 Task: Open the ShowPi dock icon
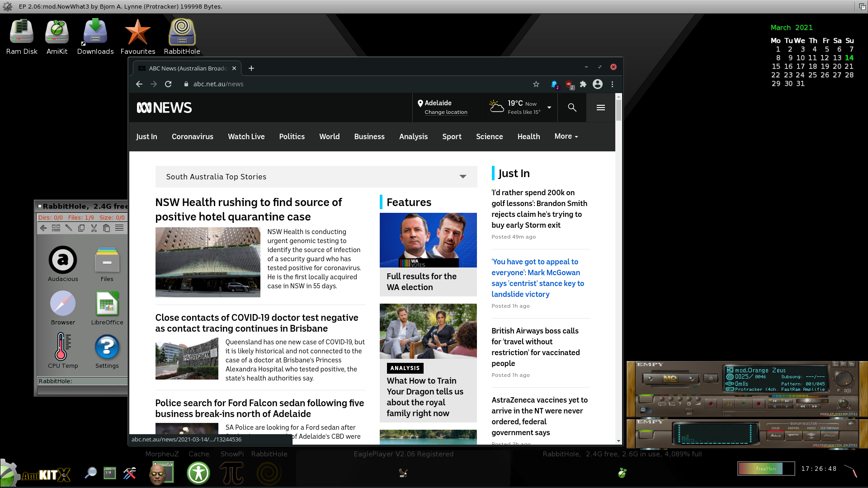click(232, 473)
